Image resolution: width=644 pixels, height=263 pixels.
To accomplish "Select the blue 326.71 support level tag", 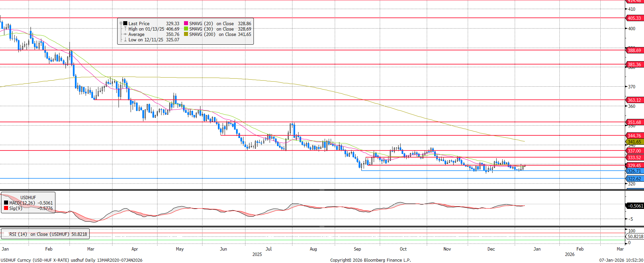I will pos(634,171).
